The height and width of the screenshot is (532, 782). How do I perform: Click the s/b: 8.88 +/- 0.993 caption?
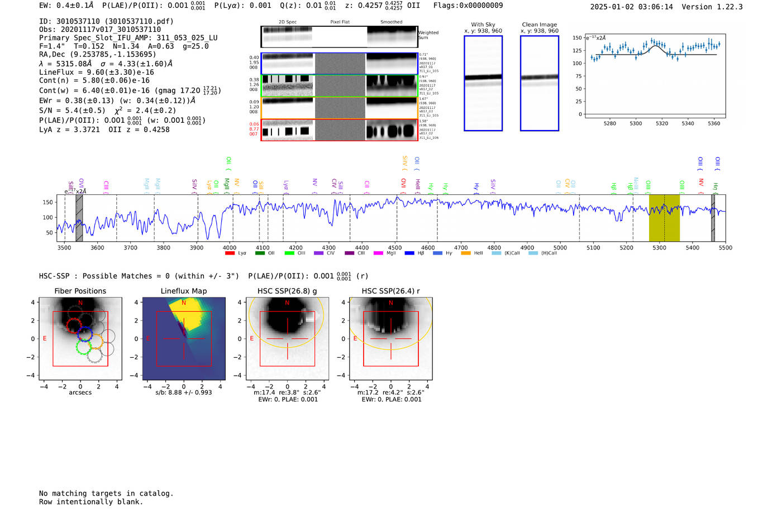[x=184, y=392]
